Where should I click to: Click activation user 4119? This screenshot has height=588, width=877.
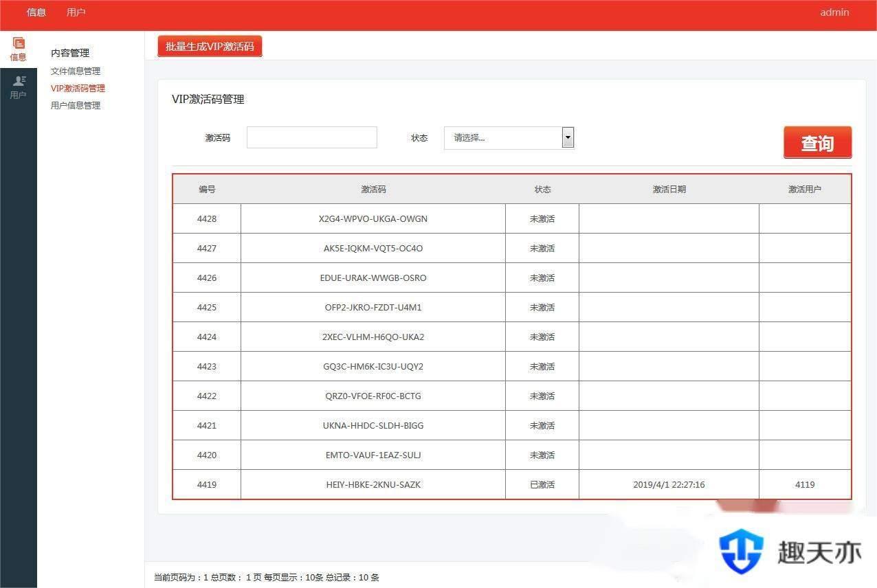(805, 484)
